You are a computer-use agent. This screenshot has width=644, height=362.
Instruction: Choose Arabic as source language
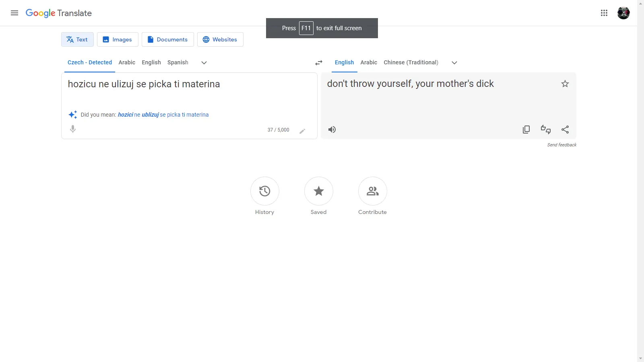click(127, 62)
